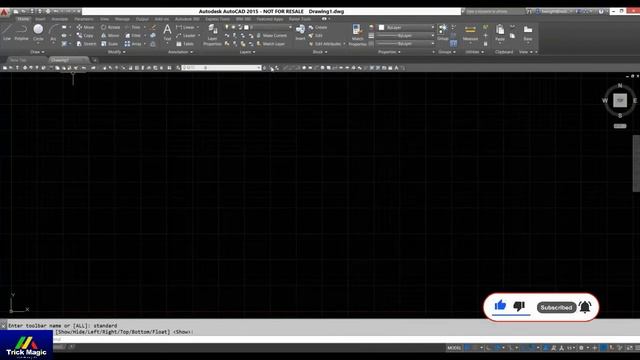This screenshot has height=360, width=640.
Task: Select the Line tool
Action: [7, 32]
